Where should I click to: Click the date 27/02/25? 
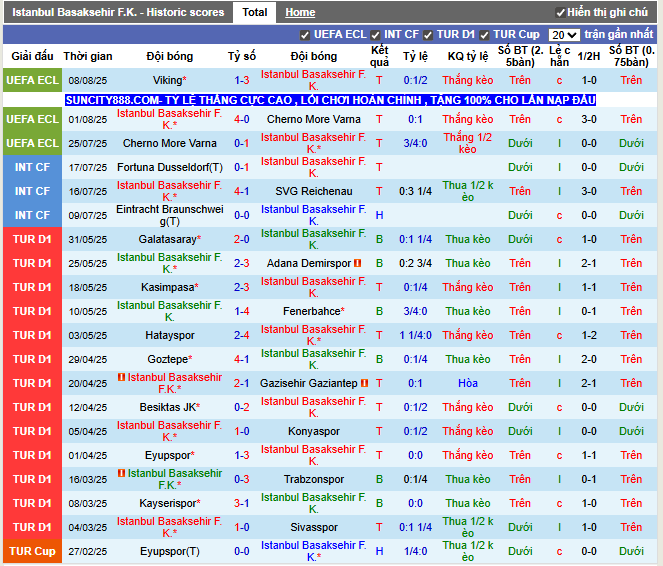88,551
